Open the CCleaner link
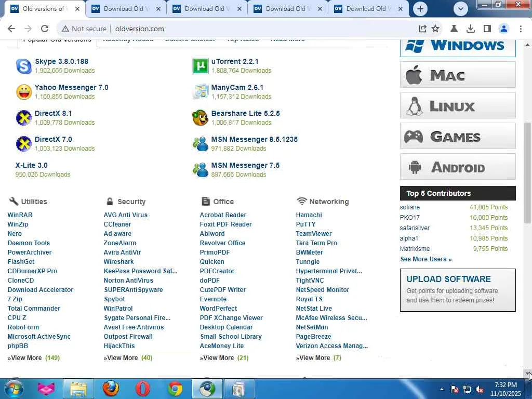532x399 pixels. point(117,224)
